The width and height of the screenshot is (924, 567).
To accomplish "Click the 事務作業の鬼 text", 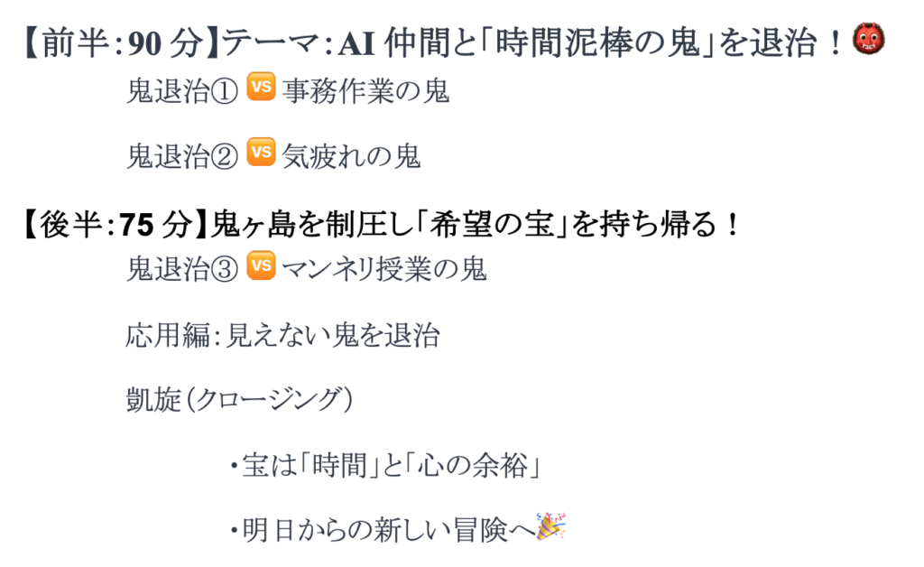I will (x=366, y=91).
